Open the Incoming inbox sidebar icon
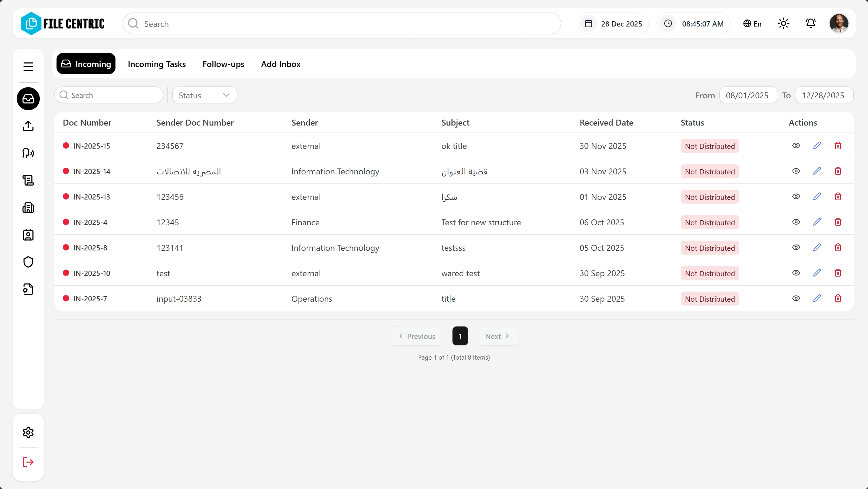The image size is (868, 489). pyautogui.click(x=28, y=99)
